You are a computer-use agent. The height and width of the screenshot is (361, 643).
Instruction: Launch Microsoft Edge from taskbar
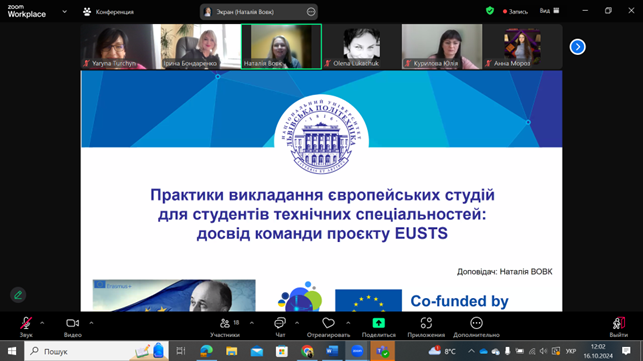click(206, 351)
